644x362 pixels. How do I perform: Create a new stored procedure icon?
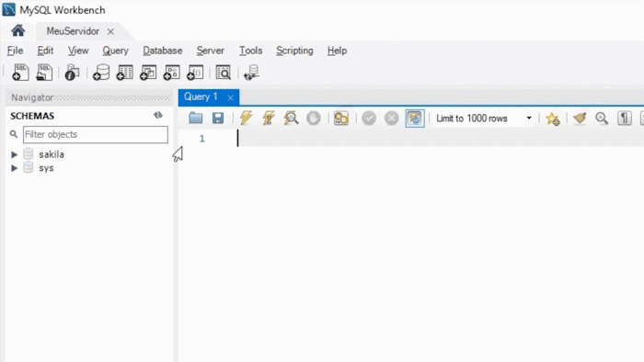point(172,73)
